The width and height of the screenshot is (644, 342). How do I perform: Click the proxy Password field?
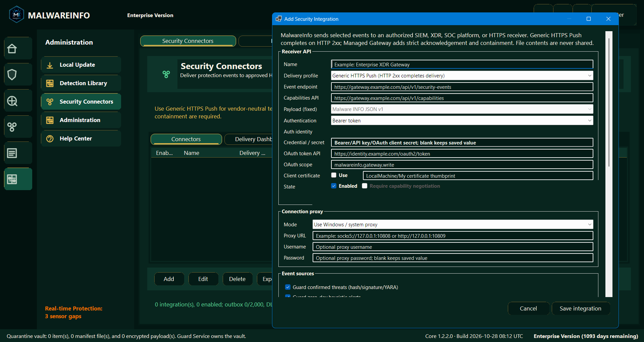click(x=453, y=258)
